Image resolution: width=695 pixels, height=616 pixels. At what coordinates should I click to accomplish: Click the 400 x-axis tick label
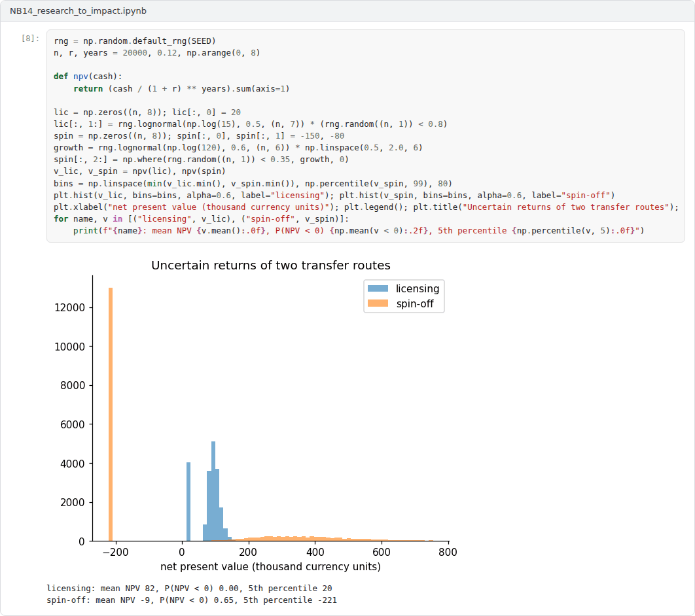pos(315,552)
